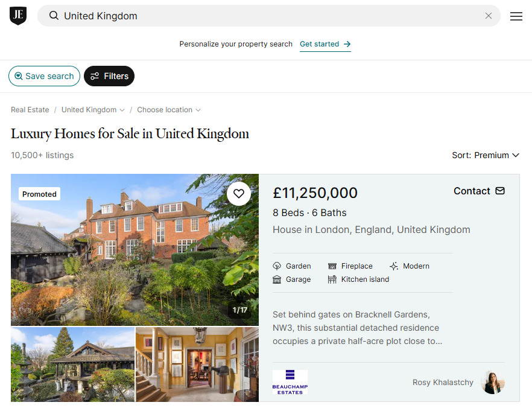Click the Beauchamp Estates logo

click(290, 382)
